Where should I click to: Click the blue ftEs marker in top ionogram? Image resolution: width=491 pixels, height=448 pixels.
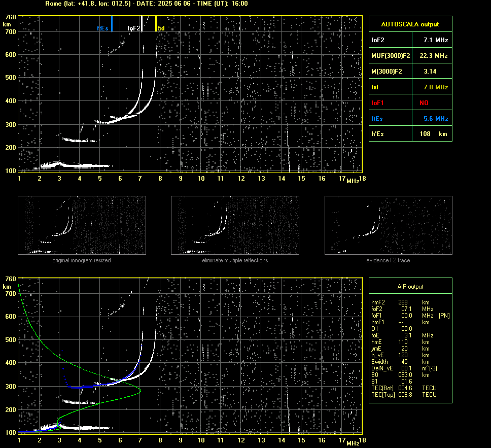112,24
